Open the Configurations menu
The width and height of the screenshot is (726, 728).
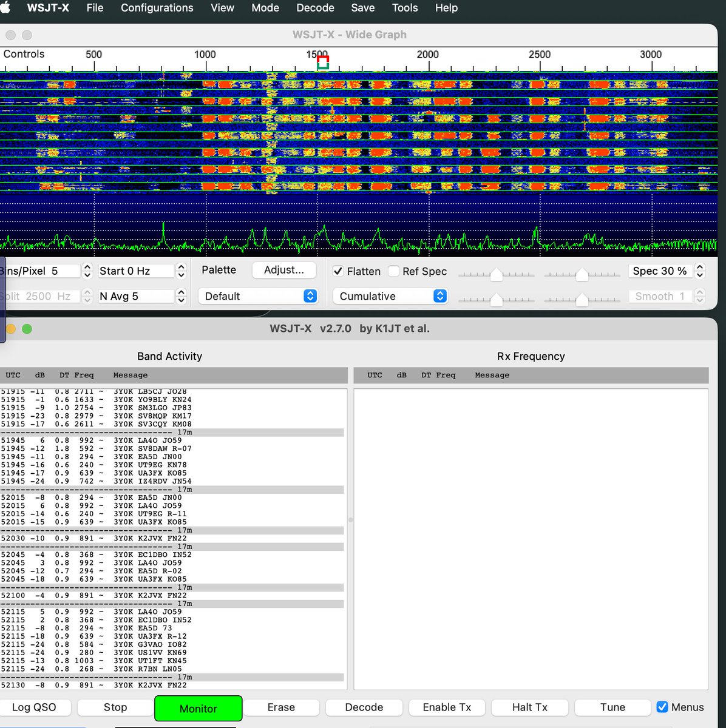click(157, 8)
